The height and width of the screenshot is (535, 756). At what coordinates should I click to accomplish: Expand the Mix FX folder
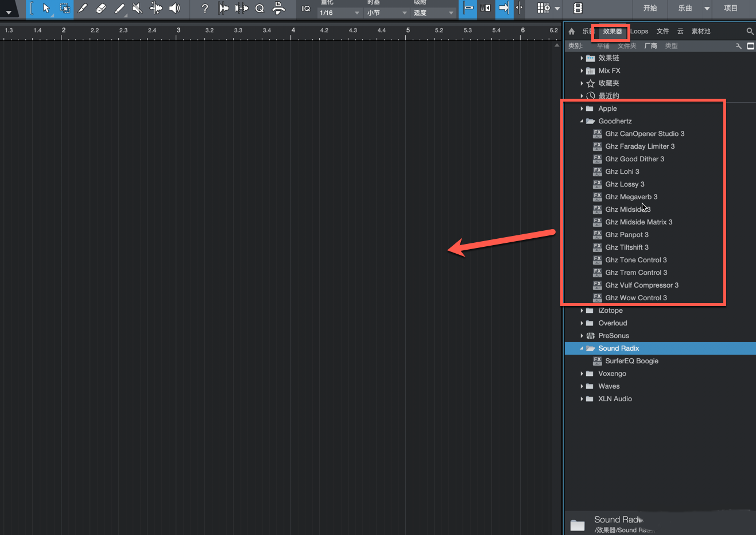pyautogui.click(x=581, y=71)
